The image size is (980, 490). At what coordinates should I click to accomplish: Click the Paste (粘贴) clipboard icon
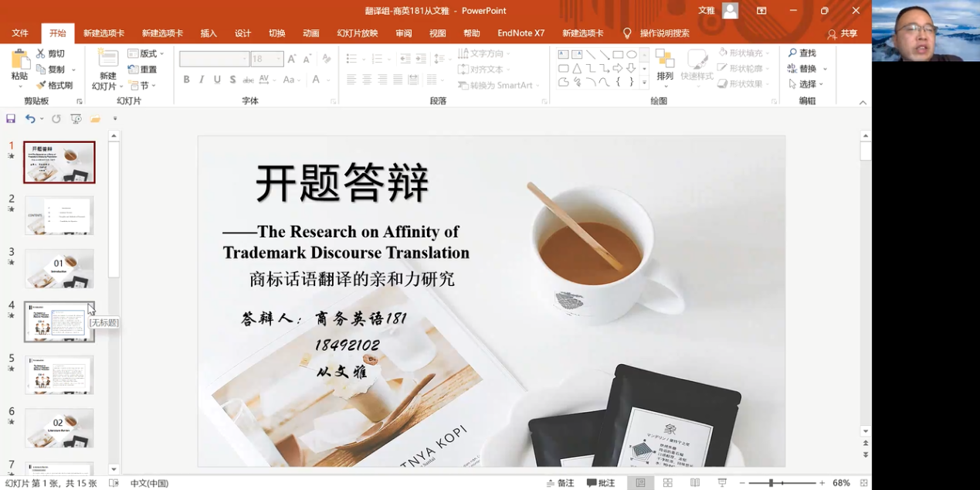[19, 60]
